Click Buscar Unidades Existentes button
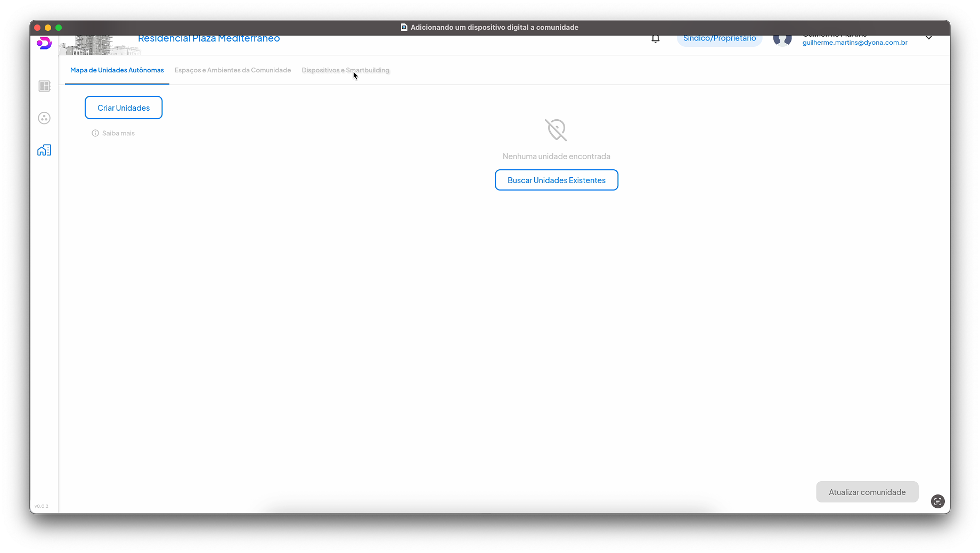This screenshot has height=553, width=980. [556, 180]
